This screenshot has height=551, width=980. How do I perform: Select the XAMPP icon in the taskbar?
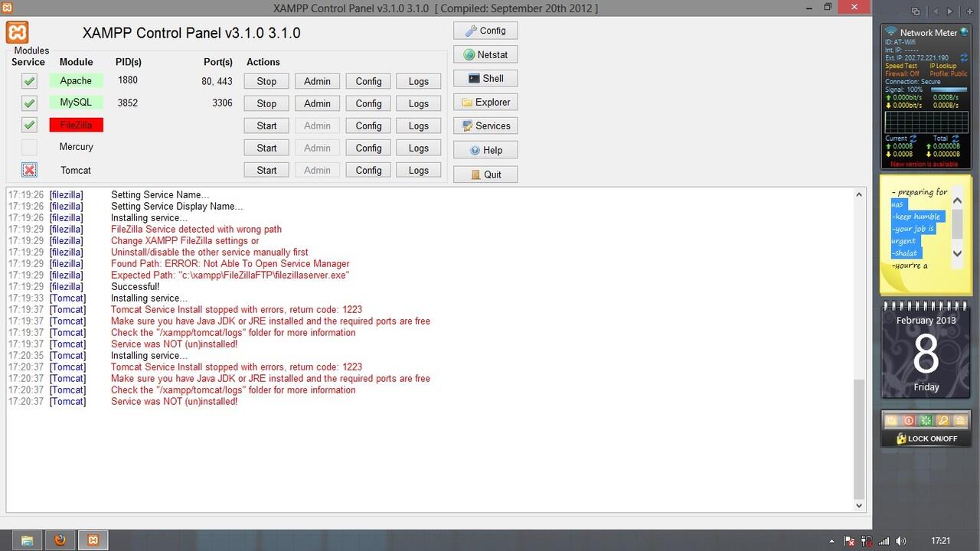tap(93, 540)
